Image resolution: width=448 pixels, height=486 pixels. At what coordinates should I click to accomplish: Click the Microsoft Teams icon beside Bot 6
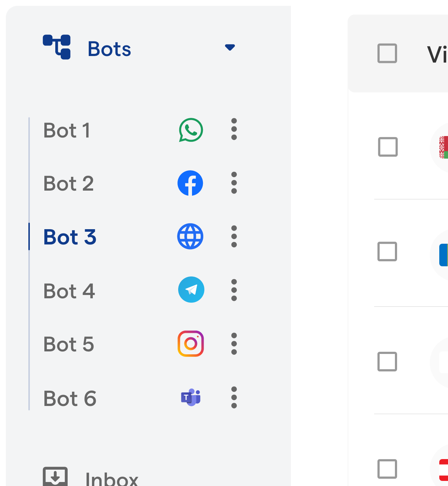(191, 397)
